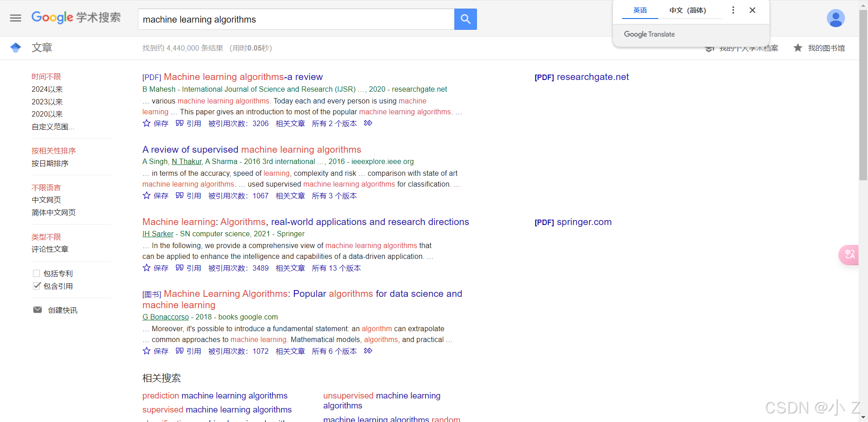This screenshot has height=422, width=868.
Task: Open the hamburger menu
Action: click(x=16, y=18)
